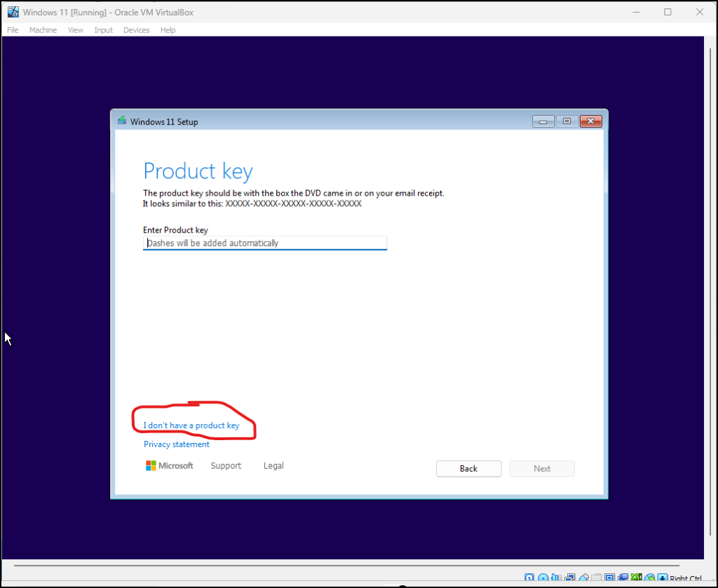Click the 'Enter Product key' label
This screenshot has height=588, width=718.
pyautogui.click(x=175, y=230)
